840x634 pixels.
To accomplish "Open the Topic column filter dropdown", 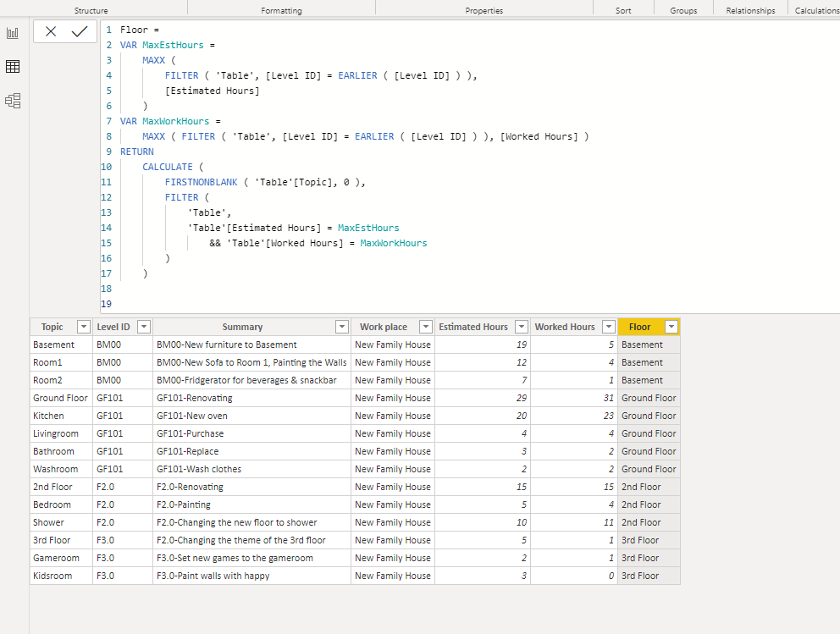I will pos(84,327).
